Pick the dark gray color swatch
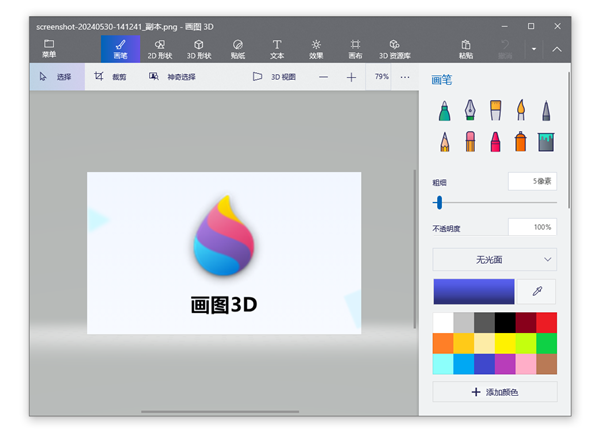600x434 pixels. [x=484, y=323]
